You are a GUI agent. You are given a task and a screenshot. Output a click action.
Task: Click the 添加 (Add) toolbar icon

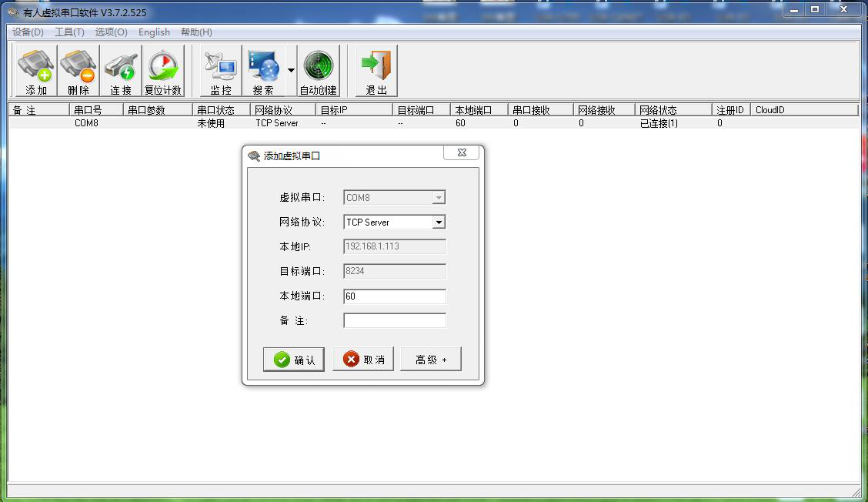[x=36, y=71]
